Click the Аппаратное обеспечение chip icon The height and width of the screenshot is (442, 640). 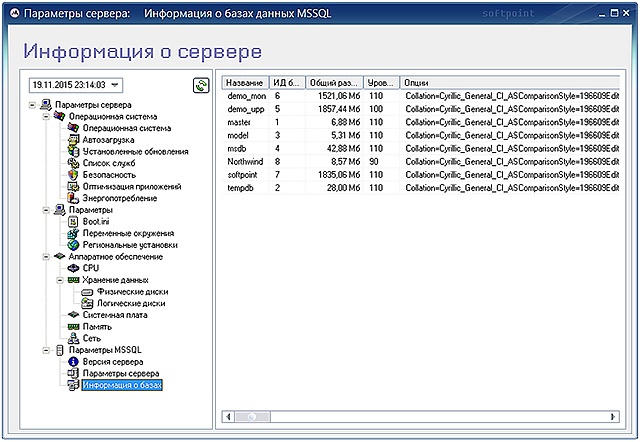tap(60, 256)
